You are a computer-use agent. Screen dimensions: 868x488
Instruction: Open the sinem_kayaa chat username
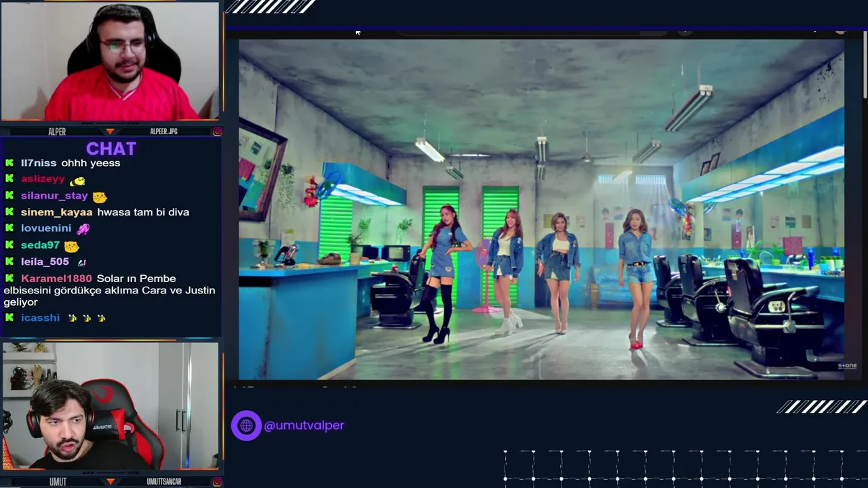point(56,212)
